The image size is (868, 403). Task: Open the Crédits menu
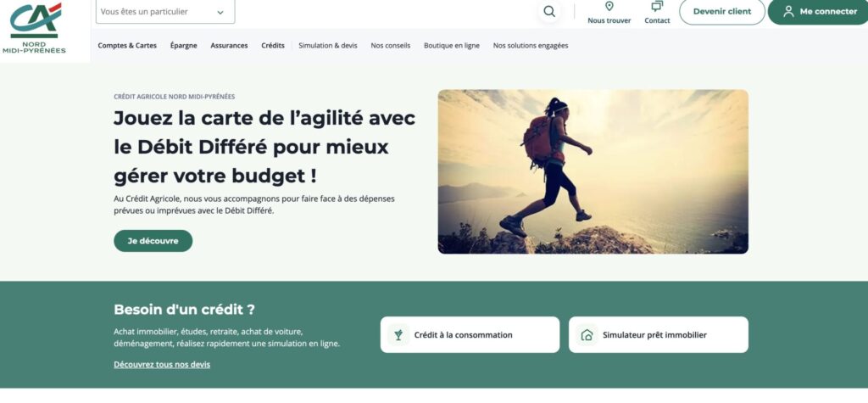point(273,46)
